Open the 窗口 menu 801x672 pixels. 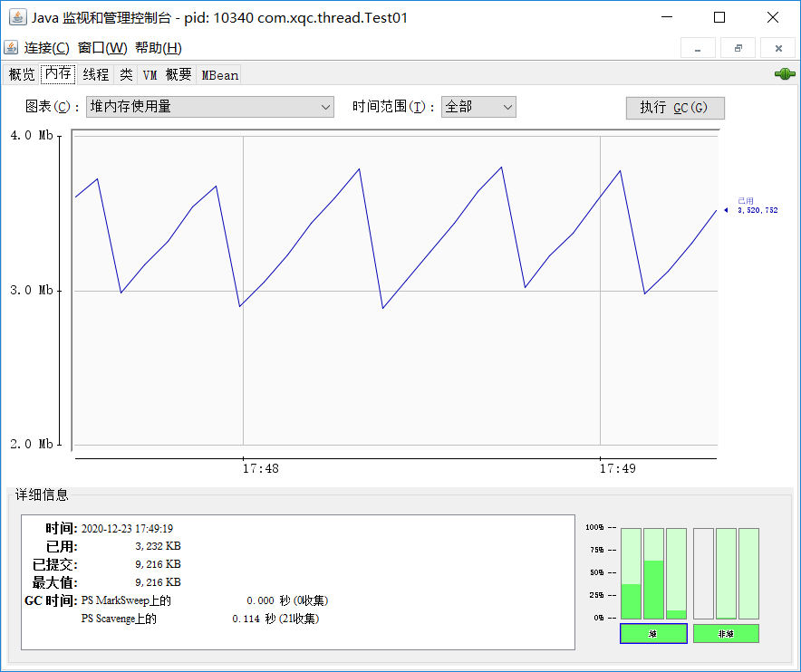pyautogui.click(x=102, y=48)
